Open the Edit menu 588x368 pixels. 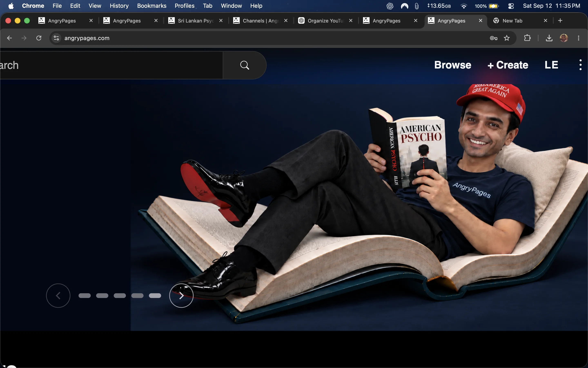tap(75, 6)
